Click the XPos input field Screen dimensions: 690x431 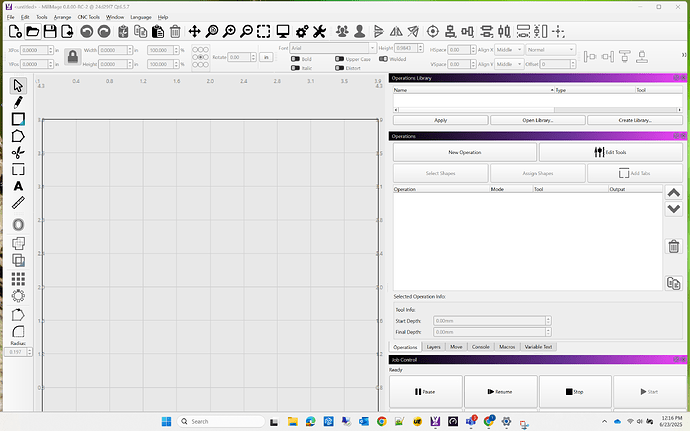click(34, 50)
